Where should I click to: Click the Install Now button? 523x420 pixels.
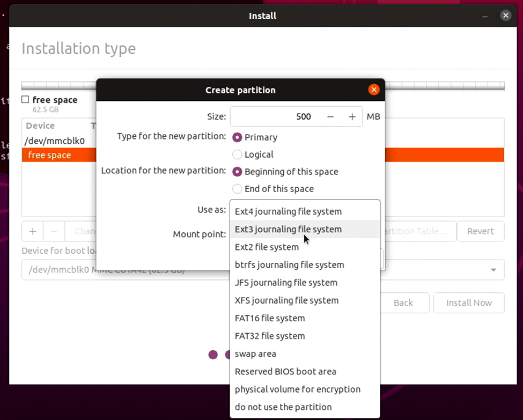point(469,303)
